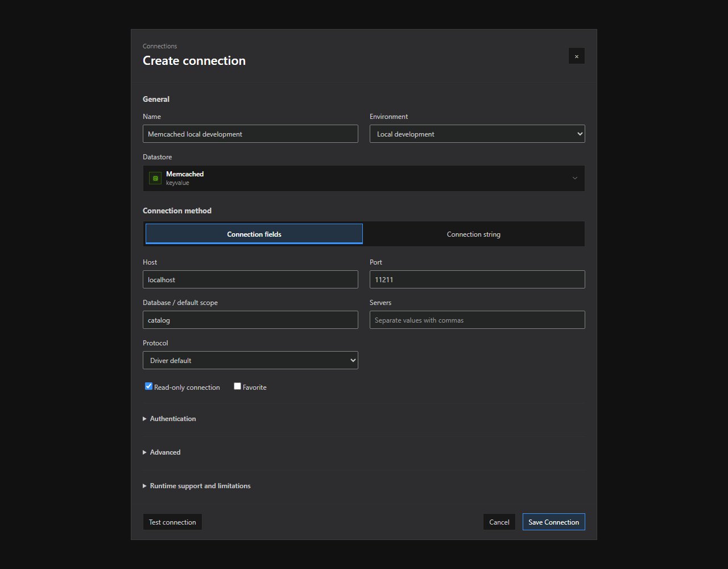Close the Create connection dialog

[x=576, y=56]
